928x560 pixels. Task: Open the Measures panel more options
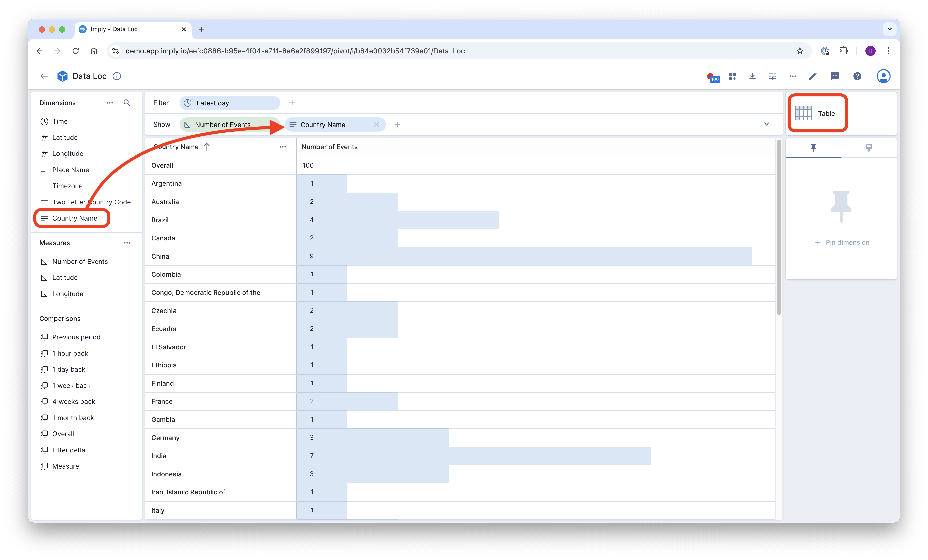127,243
